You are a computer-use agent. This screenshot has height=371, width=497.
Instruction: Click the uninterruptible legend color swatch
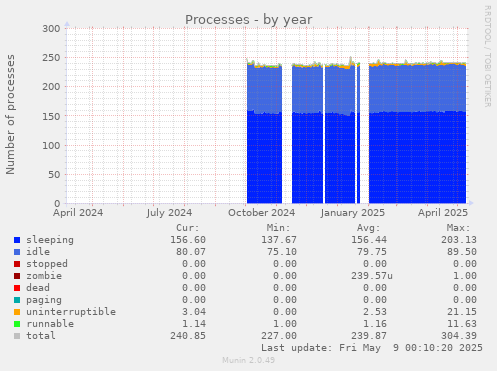(17, 312)
